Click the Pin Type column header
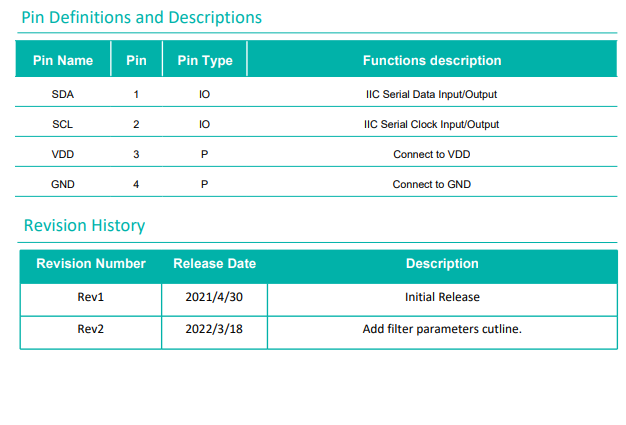Screen dimensions: 626x425 (x=205, y=60)
